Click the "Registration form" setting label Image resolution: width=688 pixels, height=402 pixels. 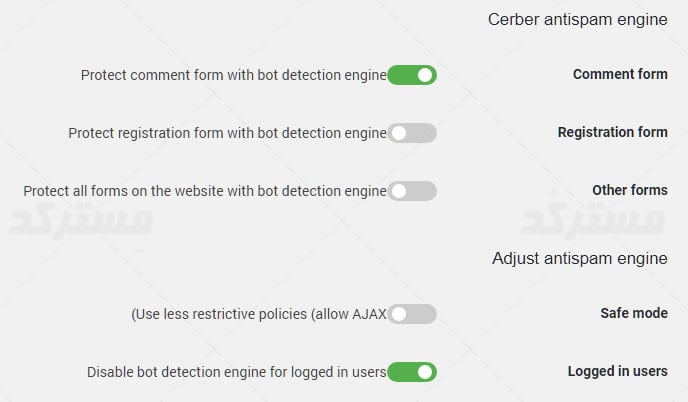click(x=612, y=133)
